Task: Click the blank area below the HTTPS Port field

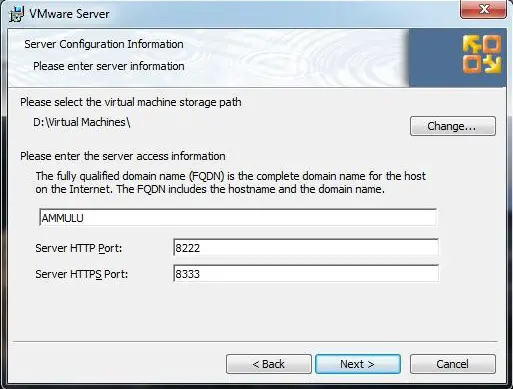Action: pos(256,311)
